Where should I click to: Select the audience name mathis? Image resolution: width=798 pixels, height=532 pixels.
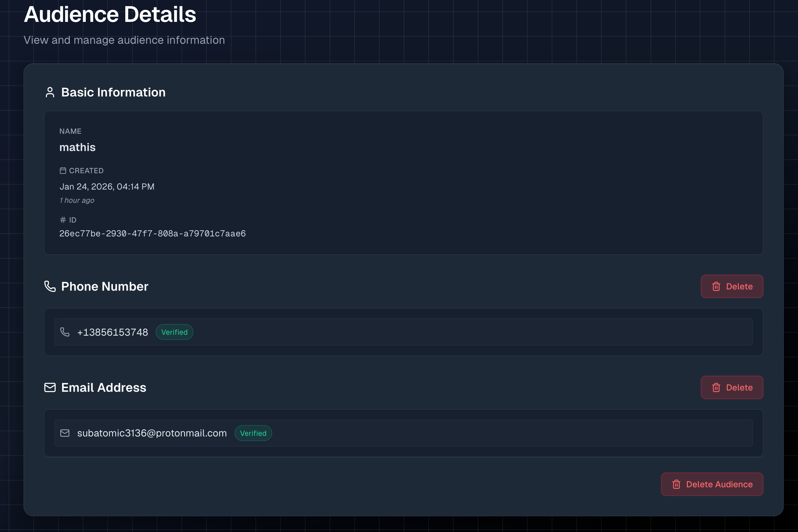point(77,147)
